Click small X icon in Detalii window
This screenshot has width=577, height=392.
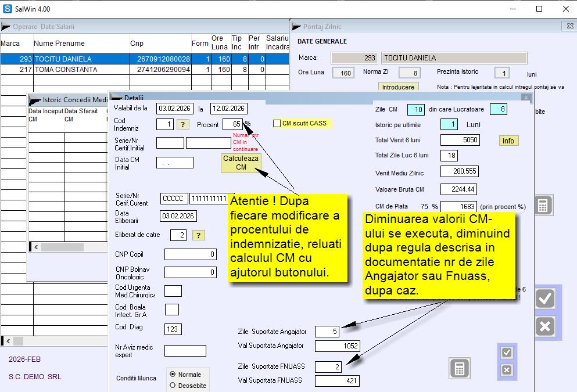[507, 370]
